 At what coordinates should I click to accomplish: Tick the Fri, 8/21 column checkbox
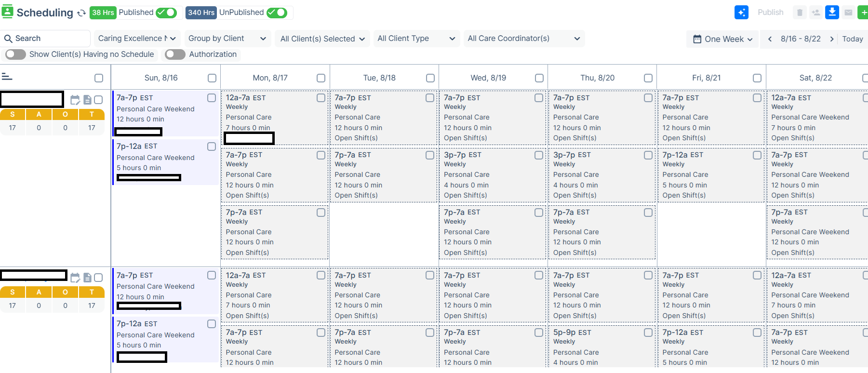coord(757,78)
